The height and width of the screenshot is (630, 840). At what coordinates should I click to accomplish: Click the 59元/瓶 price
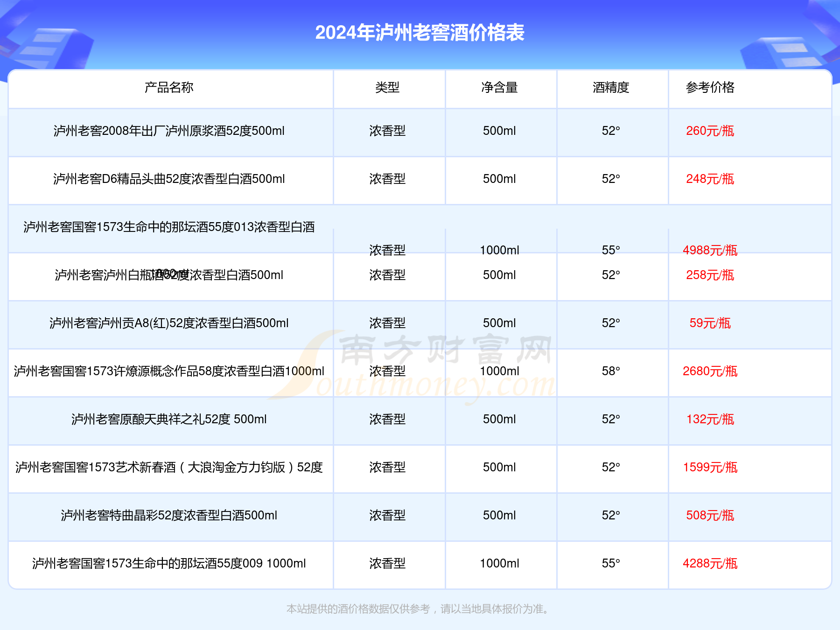tap(710, 323)
